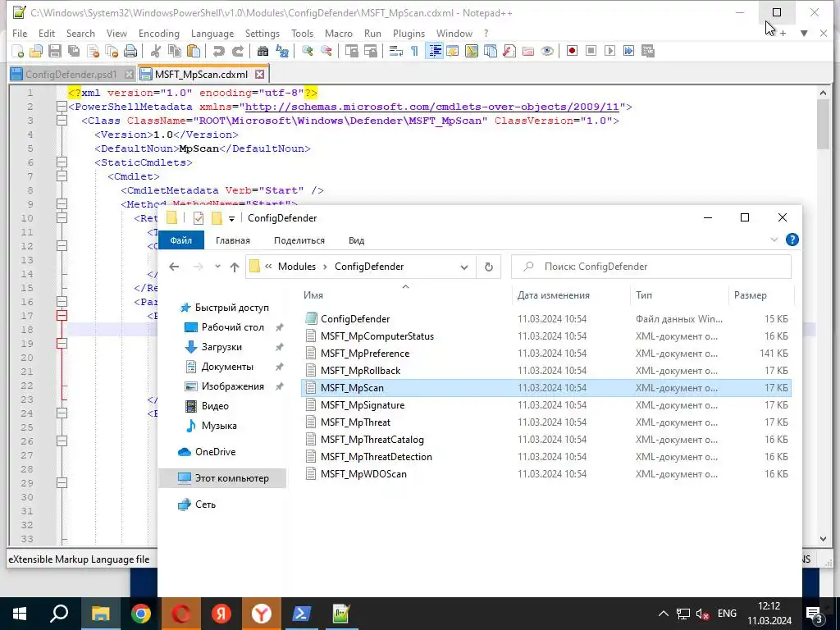Viewport: 840px width, 630px height.
Task: Open Главная ribbon tab in Explorer
Action: [232, 240]
